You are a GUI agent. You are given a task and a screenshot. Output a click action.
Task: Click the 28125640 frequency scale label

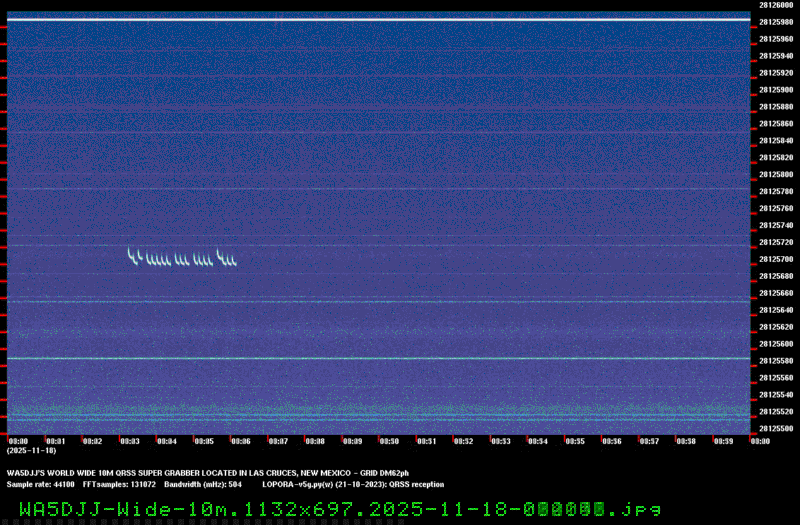tap(775, 310)
